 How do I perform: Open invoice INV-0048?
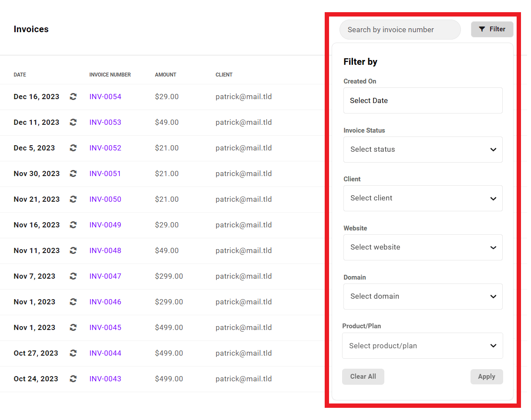105,250
